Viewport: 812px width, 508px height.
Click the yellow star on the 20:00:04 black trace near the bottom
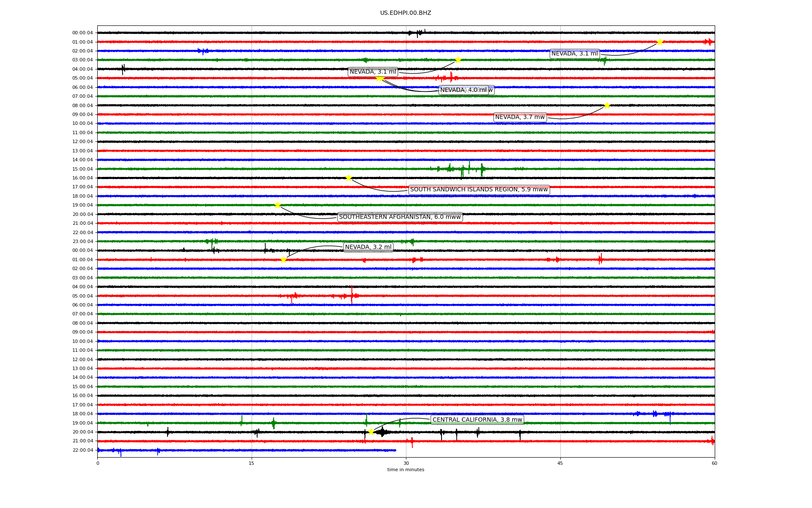(371, 432)
